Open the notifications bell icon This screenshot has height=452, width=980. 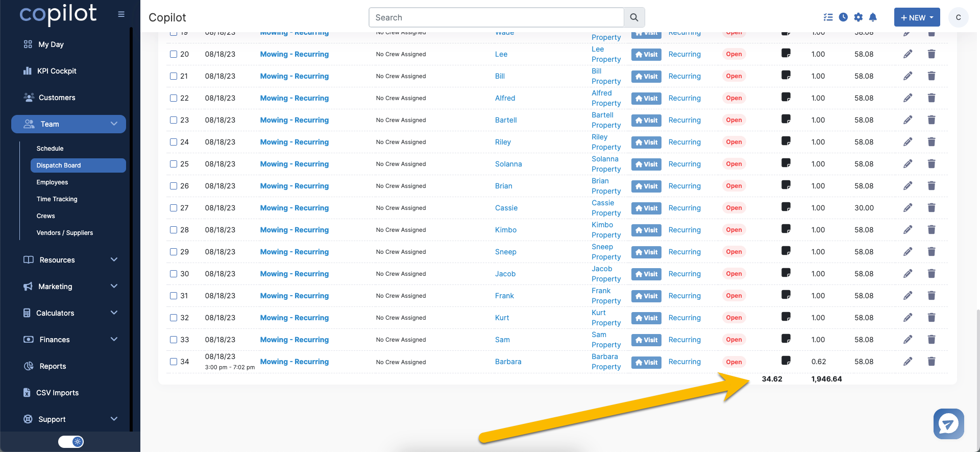873,17
